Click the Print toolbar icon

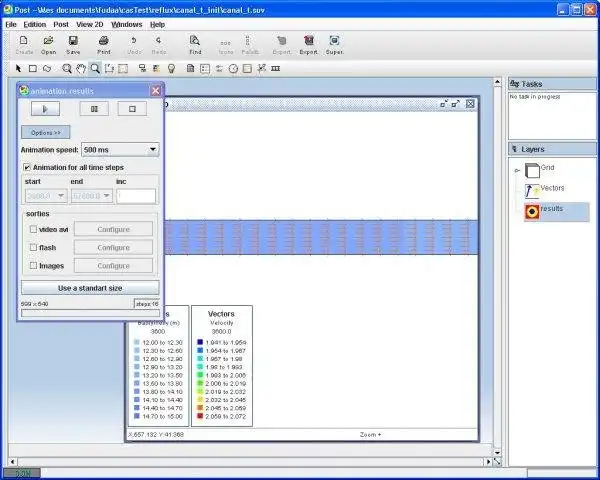click(x=104, y=41)
